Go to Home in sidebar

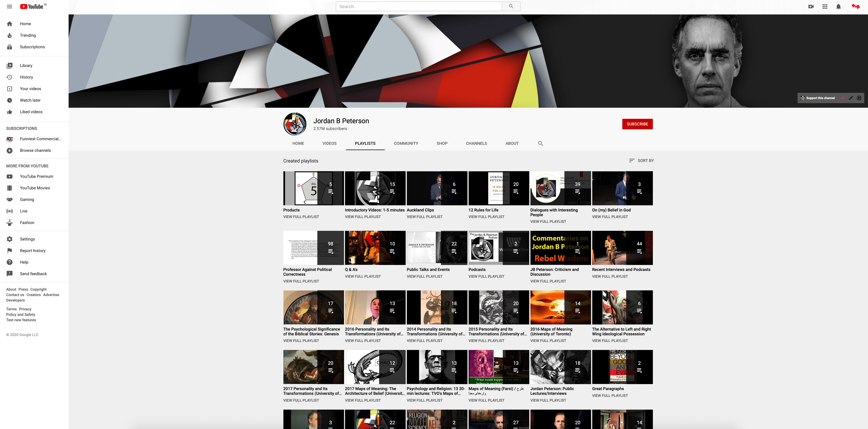click(34, 24)
